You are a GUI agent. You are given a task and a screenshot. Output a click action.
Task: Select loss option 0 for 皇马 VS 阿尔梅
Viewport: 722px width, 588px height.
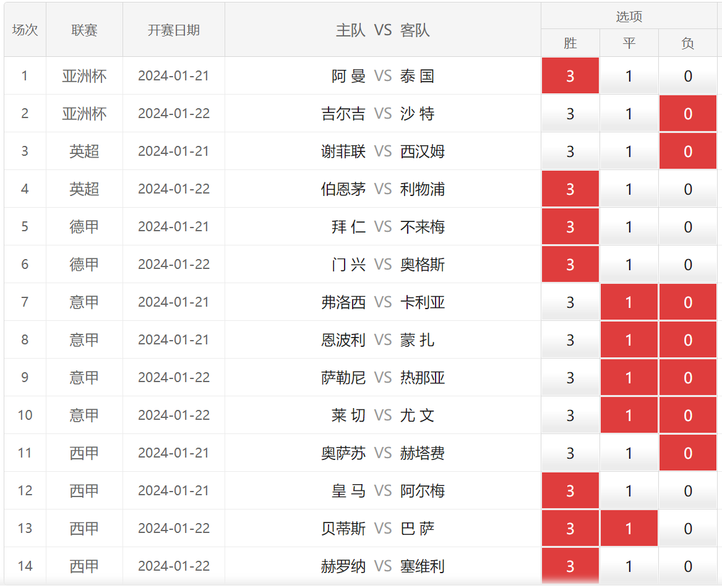pos(688,490)
